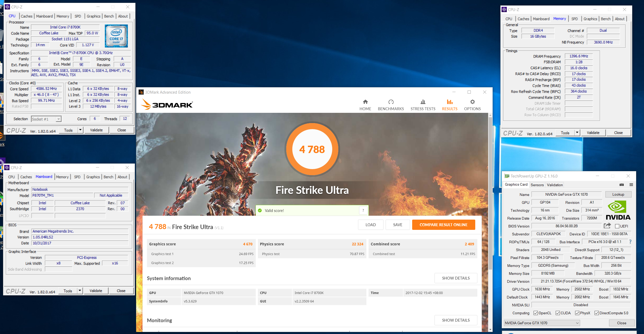This screenshot has width=644, height=334.
Task: Switch to the GPU-Z Validation tab
Action: click(x=555, y=185)
